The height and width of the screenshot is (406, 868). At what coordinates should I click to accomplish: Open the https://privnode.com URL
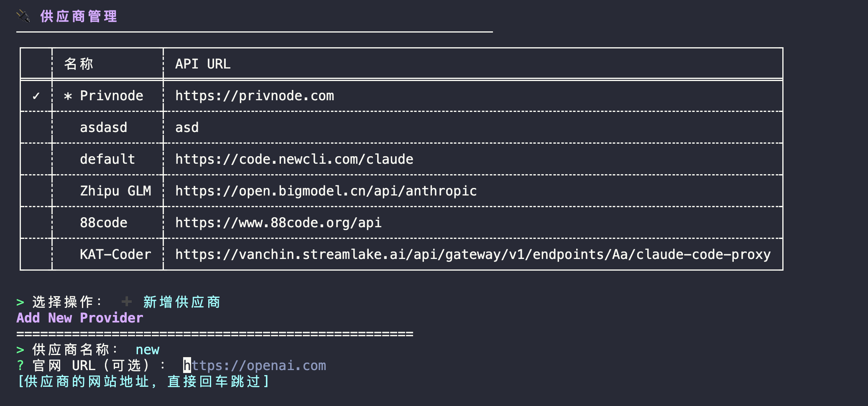(x=255, y=96)
